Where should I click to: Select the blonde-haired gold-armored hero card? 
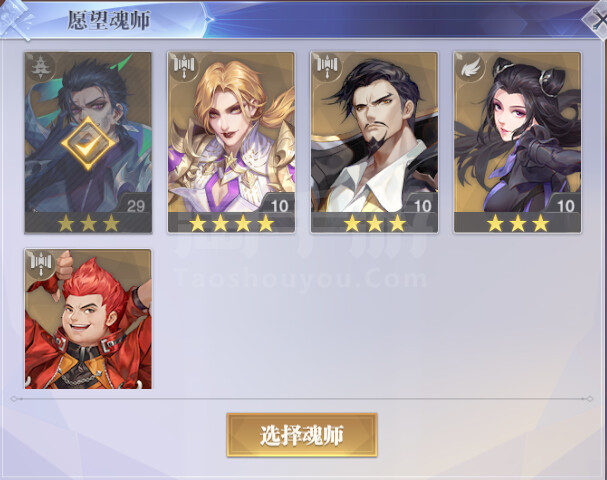tap(231, 142)
